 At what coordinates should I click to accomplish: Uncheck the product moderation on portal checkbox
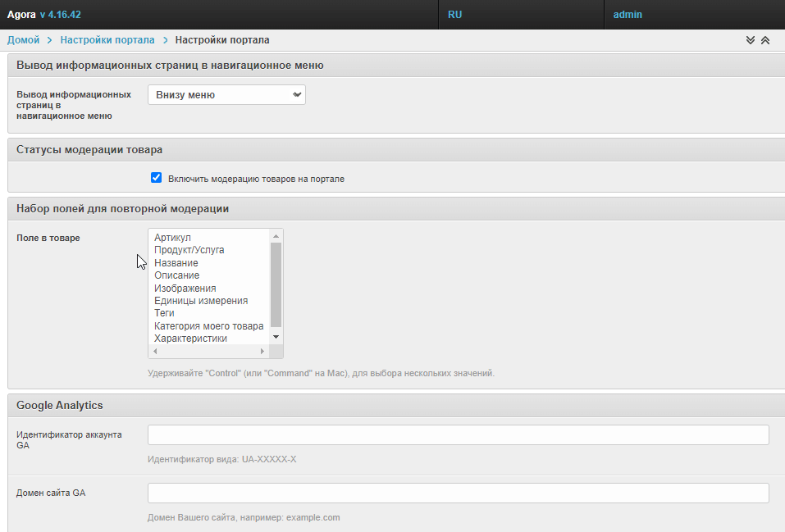pyautogui.click(x=157, y=178)
